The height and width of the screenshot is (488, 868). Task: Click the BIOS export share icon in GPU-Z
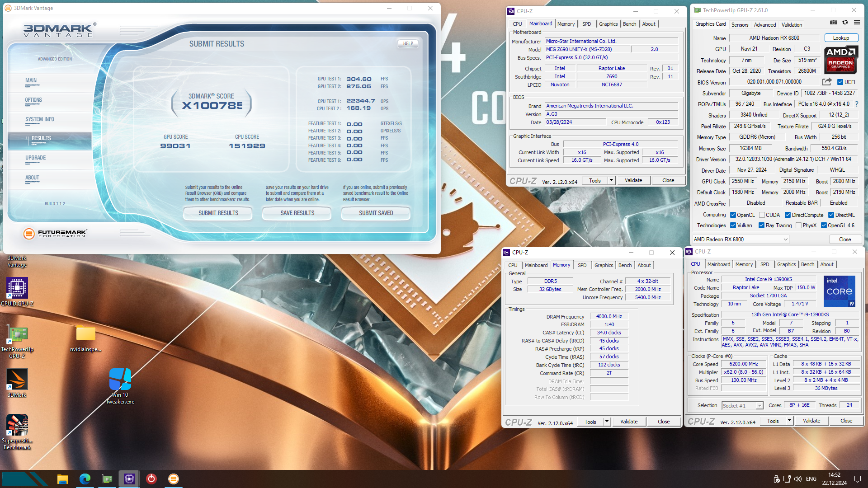tap(827, 82)
